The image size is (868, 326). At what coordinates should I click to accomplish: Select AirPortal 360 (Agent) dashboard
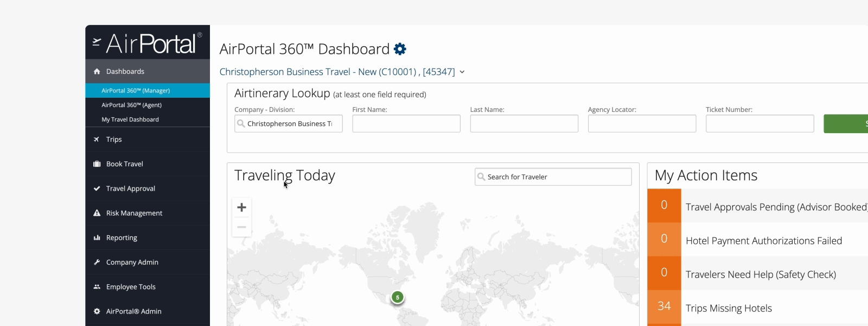click(148, 105)
